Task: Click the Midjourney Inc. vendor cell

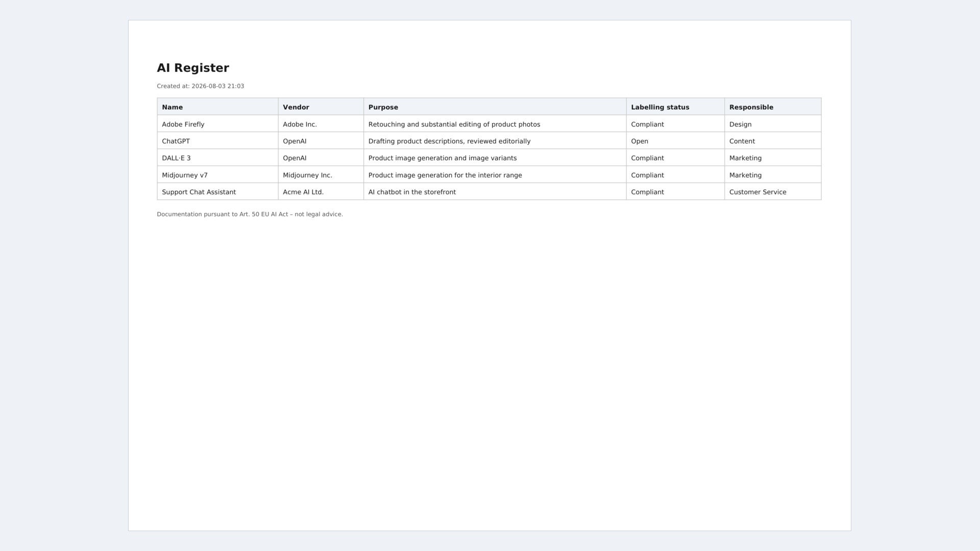Action: pyautogui.click(x=321, y=174)
